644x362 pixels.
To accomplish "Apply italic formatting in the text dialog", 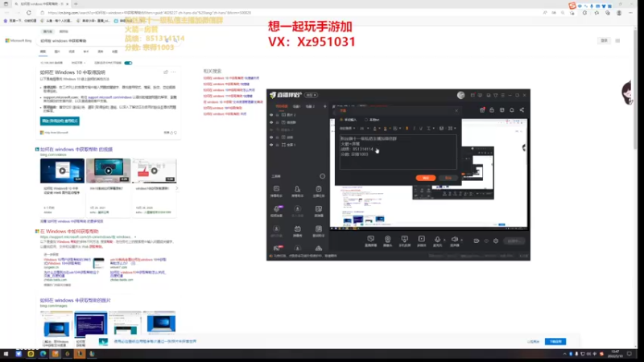I will point(414,129).
